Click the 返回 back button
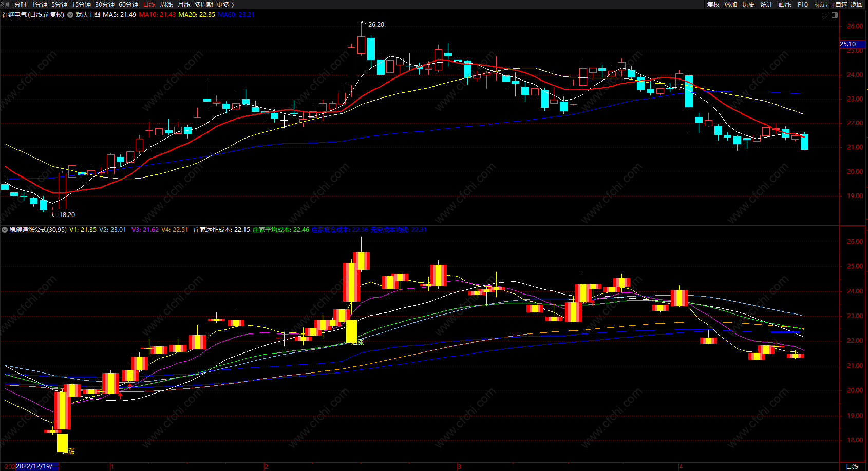Viewport: 868px width, 471px height. click(857, 5)
